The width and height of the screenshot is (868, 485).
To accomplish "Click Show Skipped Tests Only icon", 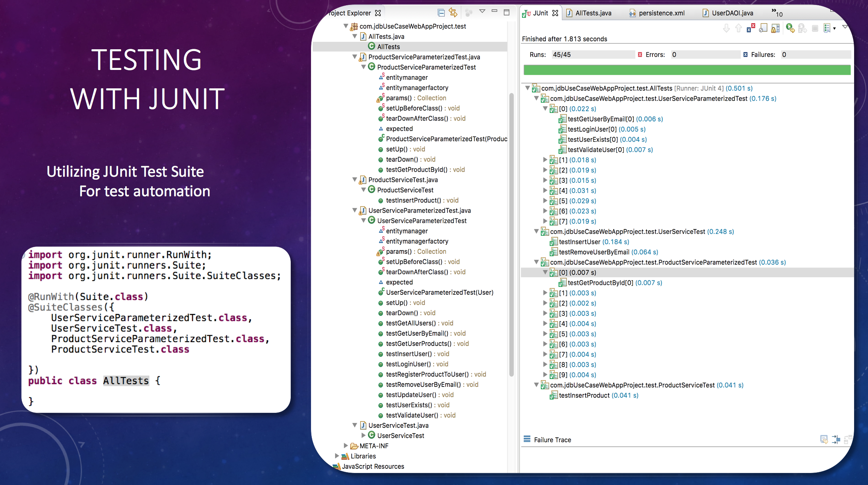I will pos(763,28).
